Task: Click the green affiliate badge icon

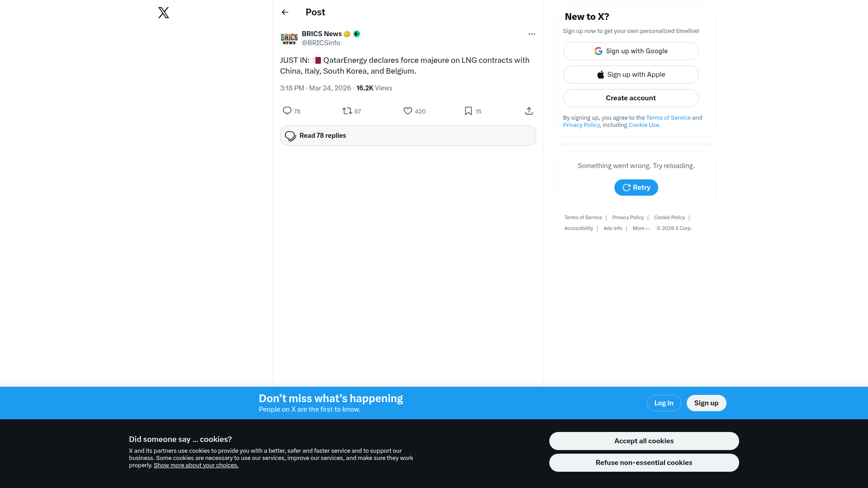Action: tap(357, 34)
